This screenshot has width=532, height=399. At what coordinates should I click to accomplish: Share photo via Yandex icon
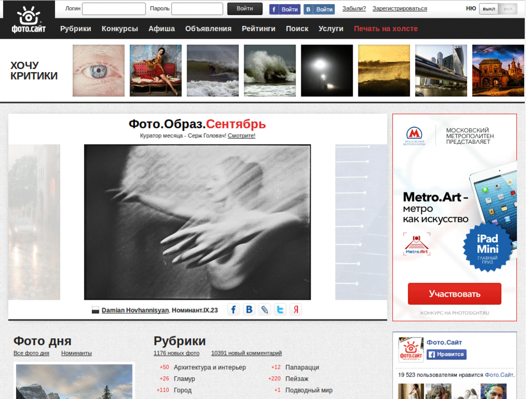coord(296,310)
